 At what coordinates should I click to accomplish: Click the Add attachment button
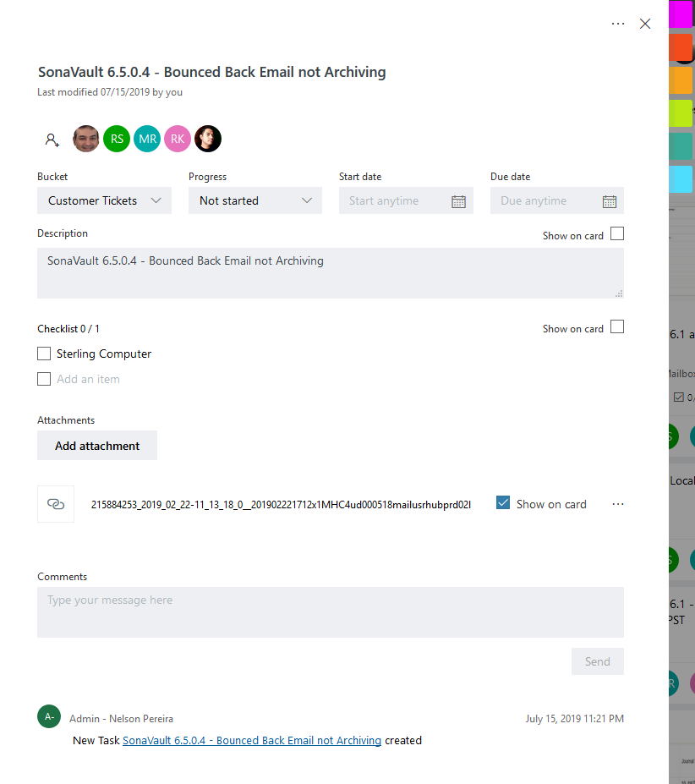96,445
